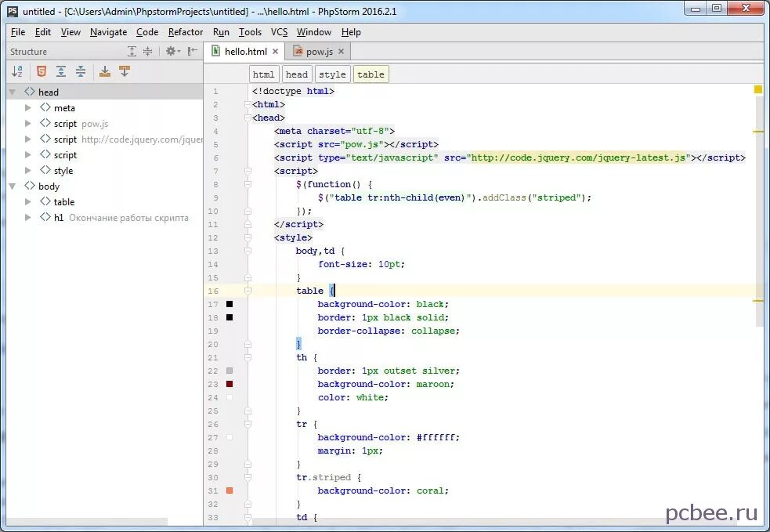Expand the h1 node in Structure tree
770x532 pixels.
[x=28, y=218]
